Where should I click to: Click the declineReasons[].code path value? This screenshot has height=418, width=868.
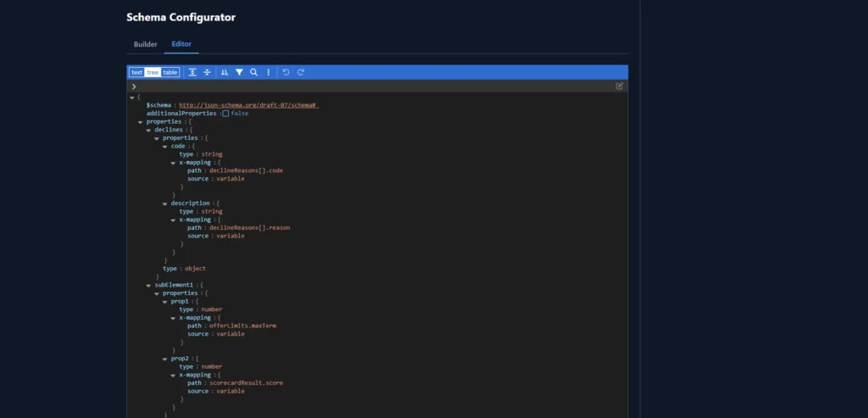coord(246,170)
